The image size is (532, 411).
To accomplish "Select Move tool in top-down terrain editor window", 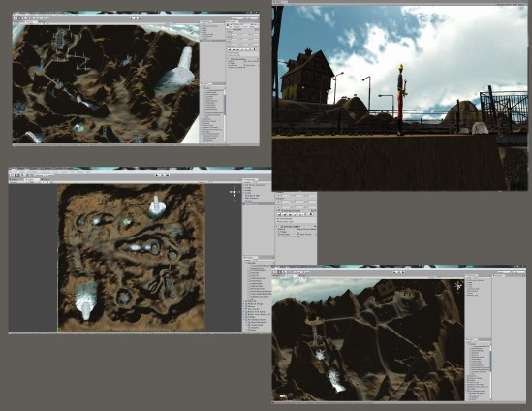I will [17, 175].
